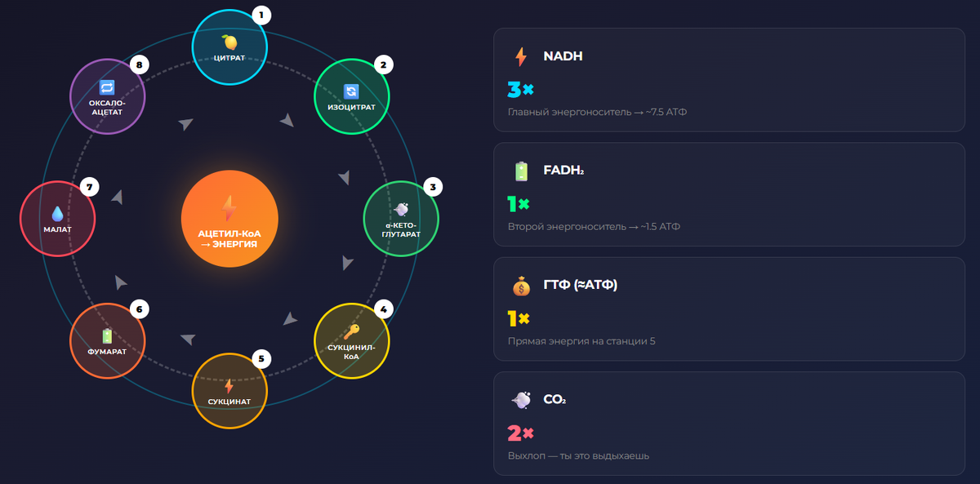
Task: Click the green 1× counter under FADH₂
Action: coord(519,204)
